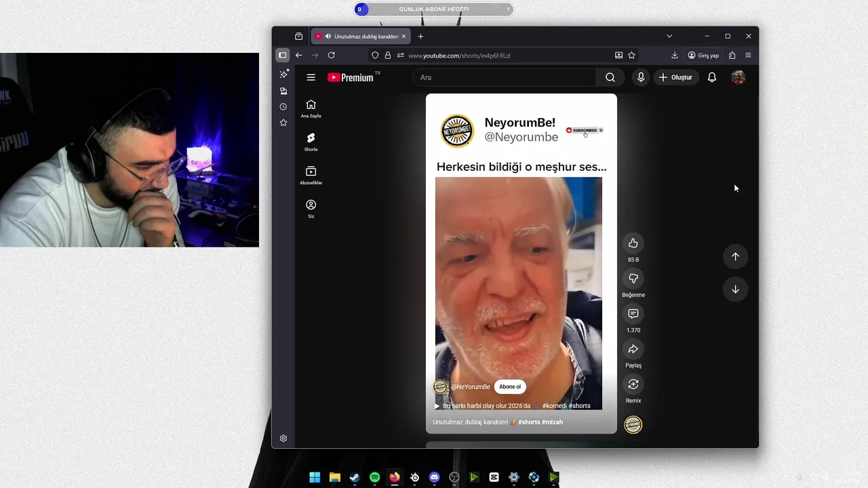Open AI chatbot sparkle in Firefox sidebar

(x=283, y=74)
